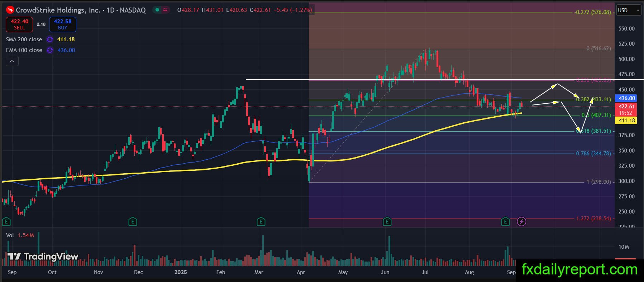The width and height of the screenshot is (644, 282).
Task: Open the earnings E marker in late August
Action: point(505,221)
